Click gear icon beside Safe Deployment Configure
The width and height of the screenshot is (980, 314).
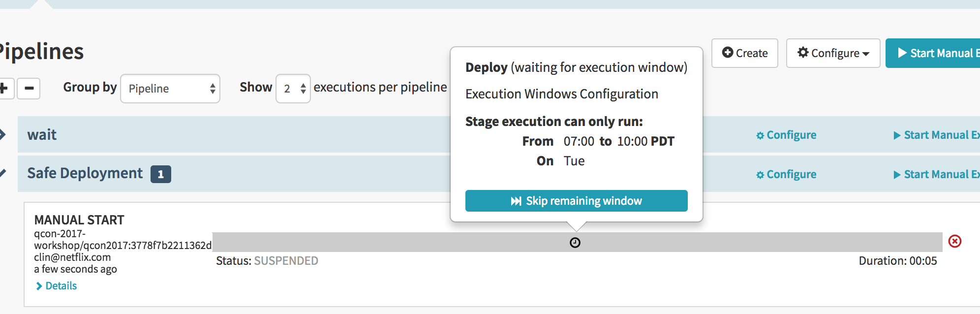pos(760,175)
